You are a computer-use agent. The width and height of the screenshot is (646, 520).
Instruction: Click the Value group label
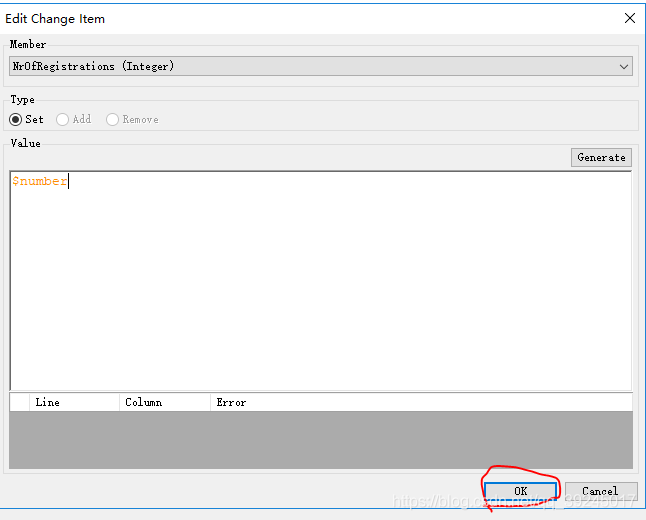pos(25,143)
